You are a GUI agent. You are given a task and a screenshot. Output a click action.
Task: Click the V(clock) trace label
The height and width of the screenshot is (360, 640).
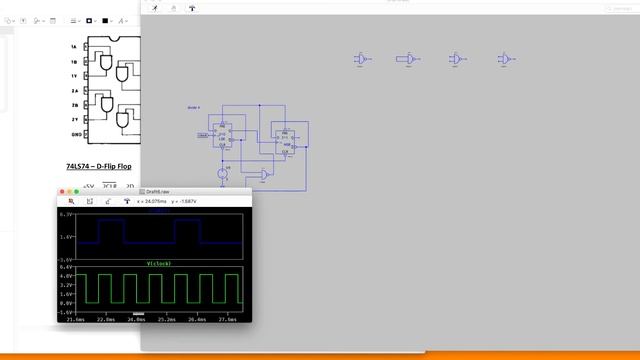pos(159,264)
